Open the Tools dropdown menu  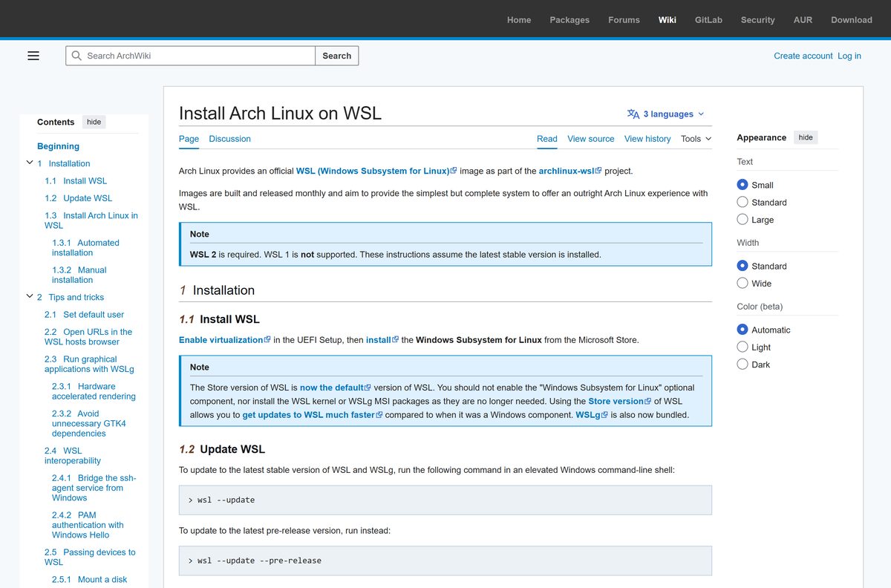[696, 139]
